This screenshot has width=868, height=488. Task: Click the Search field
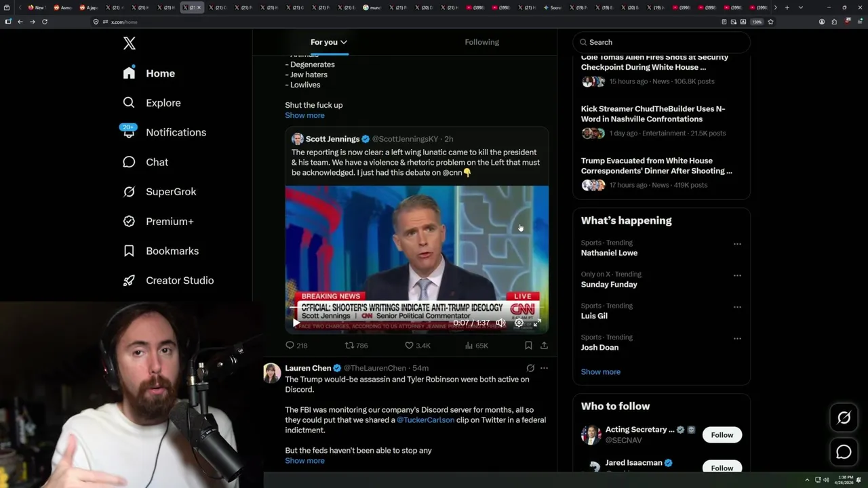pyautogui.click(x=661, y=42)
